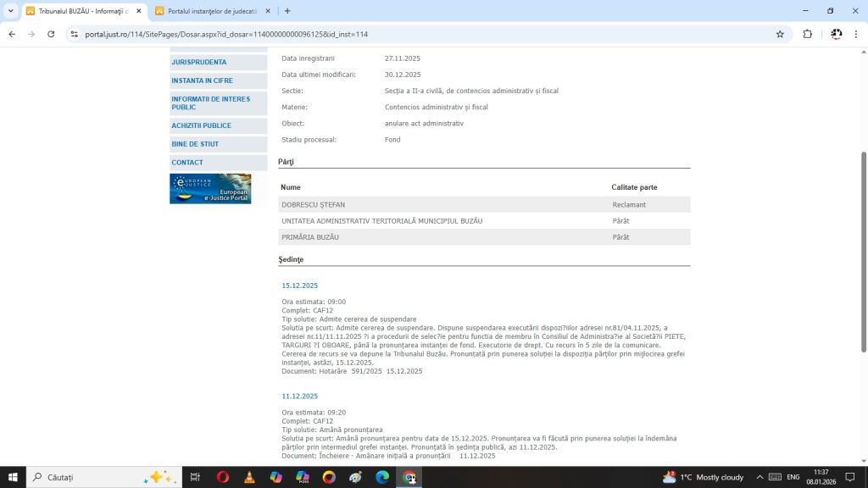Expand the tab search dropdown arrow
This screenshot has height=488, width=868.
click(x=10, y=11)
